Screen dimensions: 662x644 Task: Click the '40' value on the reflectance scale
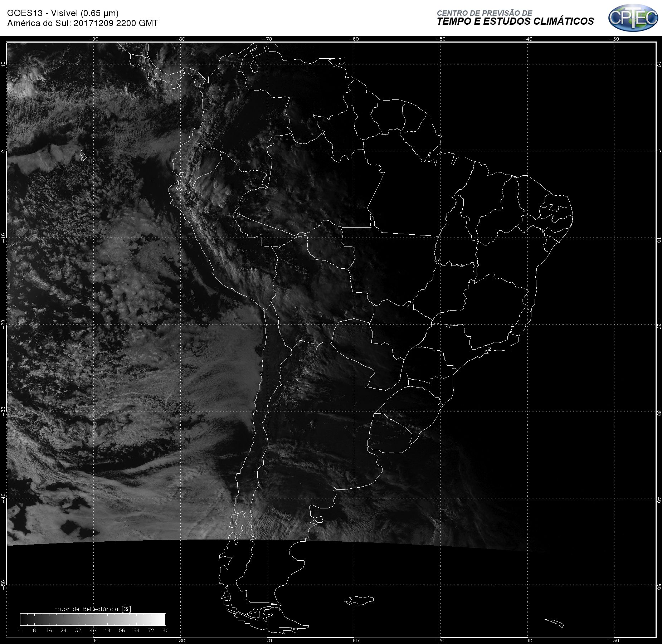(93, 630)
